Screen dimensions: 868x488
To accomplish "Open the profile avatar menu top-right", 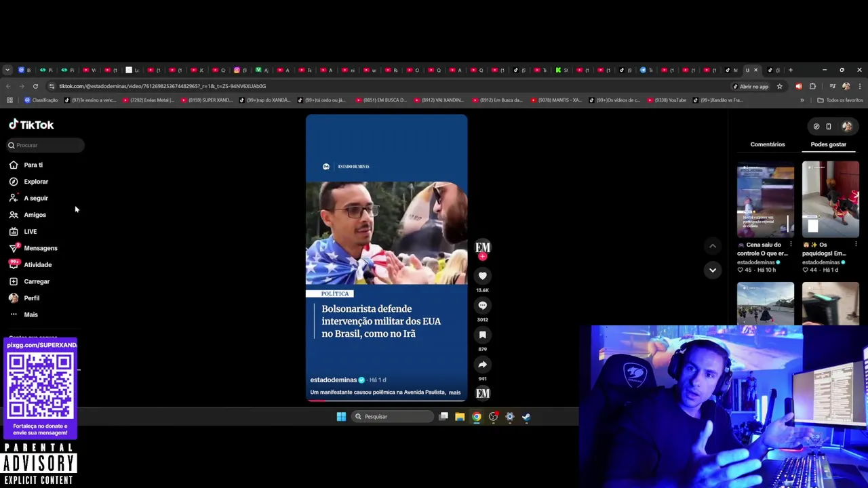I will pos(847,126).
